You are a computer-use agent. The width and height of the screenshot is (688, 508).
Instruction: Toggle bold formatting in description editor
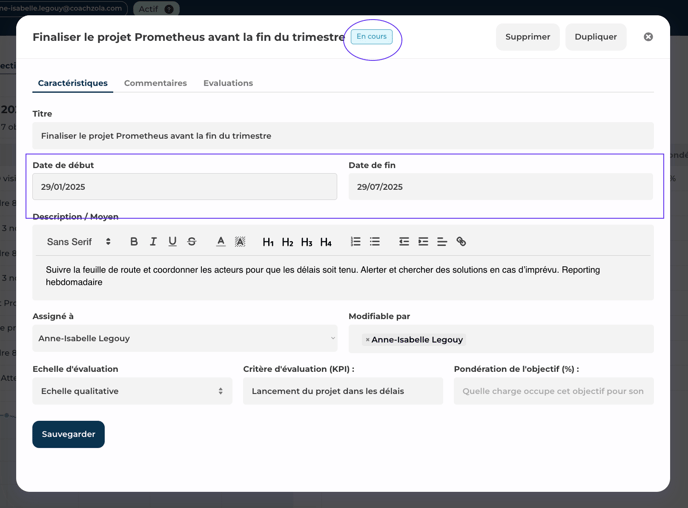(134, 242)
